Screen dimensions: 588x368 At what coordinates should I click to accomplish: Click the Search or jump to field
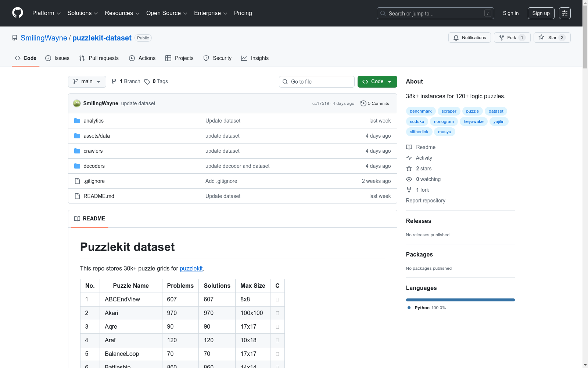point(435,13)
